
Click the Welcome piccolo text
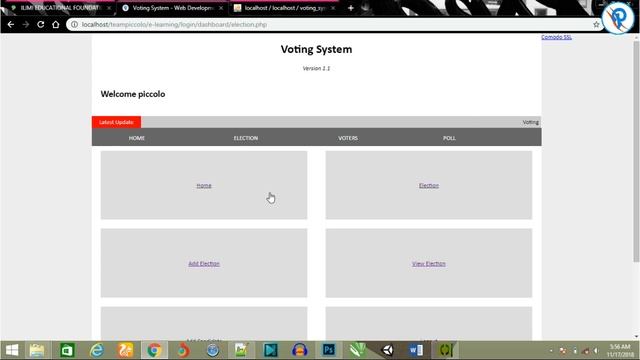[x=133, y=94]
